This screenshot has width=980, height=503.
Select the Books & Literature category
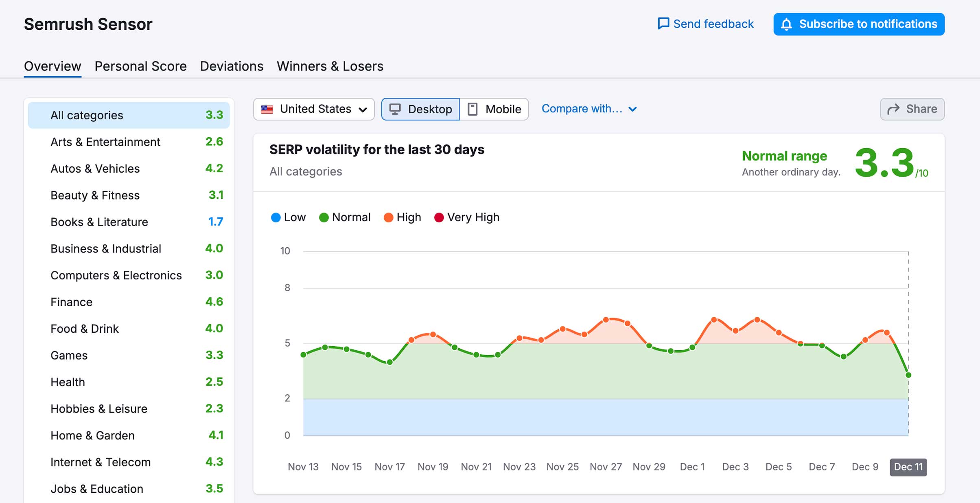(x=129, y=222)
